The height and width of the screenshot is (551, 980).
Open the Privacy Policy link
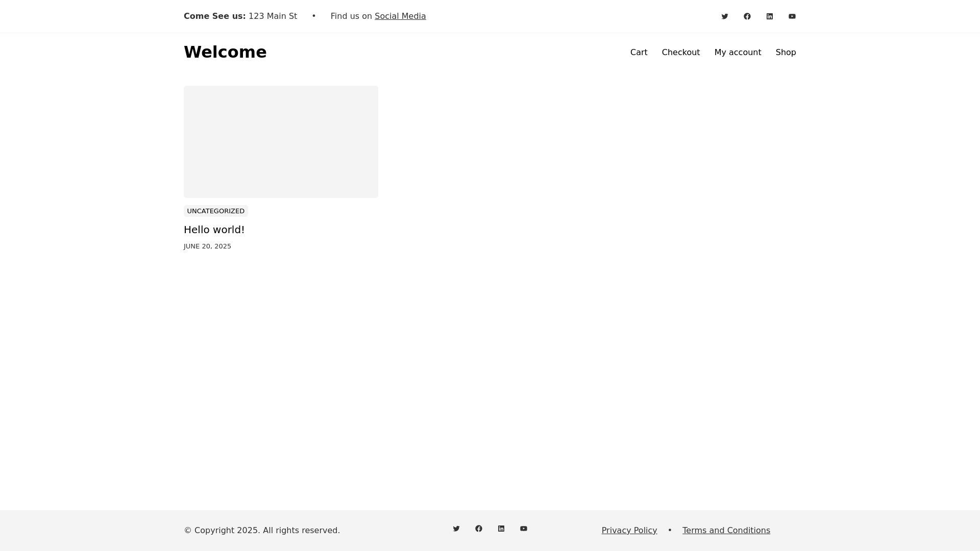[629, 531]
